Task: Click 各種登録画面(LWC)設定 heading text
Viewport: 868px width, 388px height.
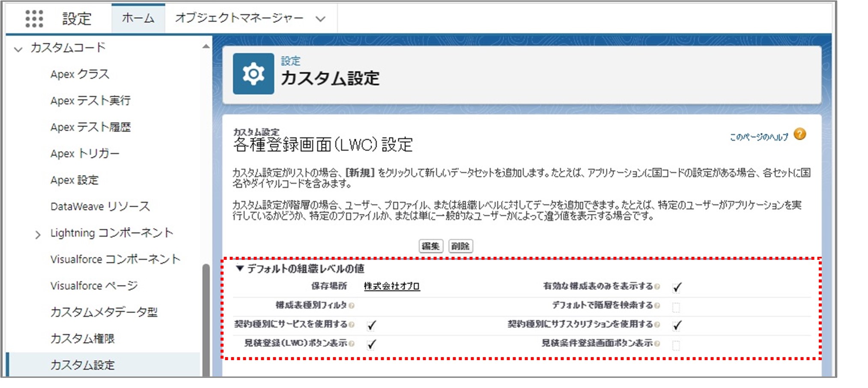Action: pos(323,145)
